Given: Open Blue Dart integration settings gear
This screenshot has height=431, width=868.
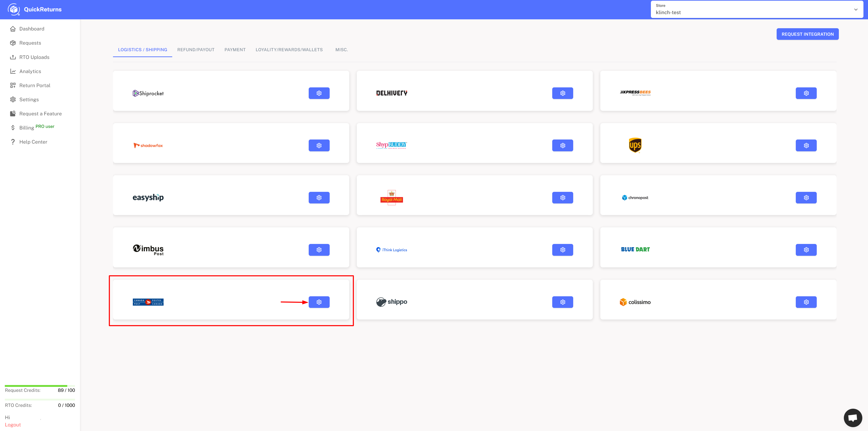Looking at the screenshot, I should coord(806,250).
